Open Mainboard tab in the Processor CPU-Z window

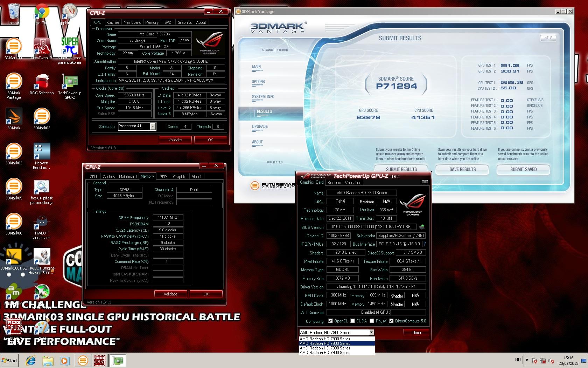point(132,22)
